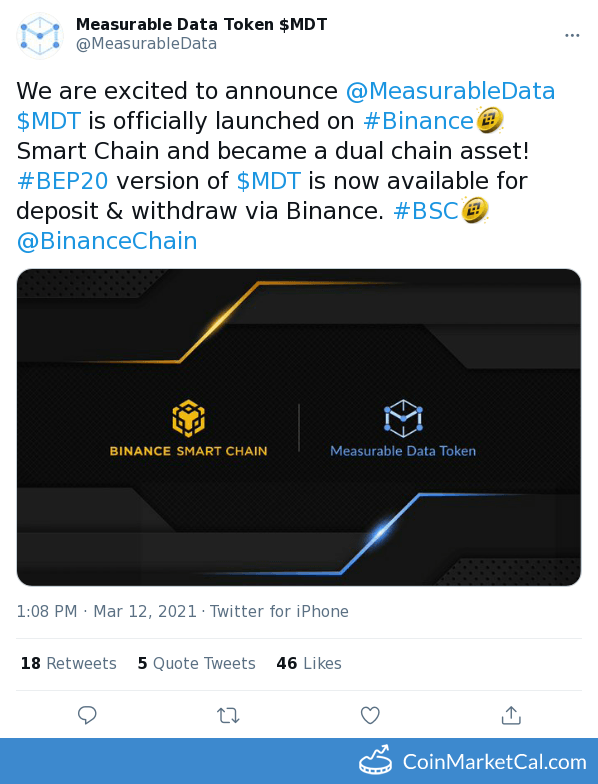
Task: Open the @MeasurableData mention link
Action: point(450,92)
